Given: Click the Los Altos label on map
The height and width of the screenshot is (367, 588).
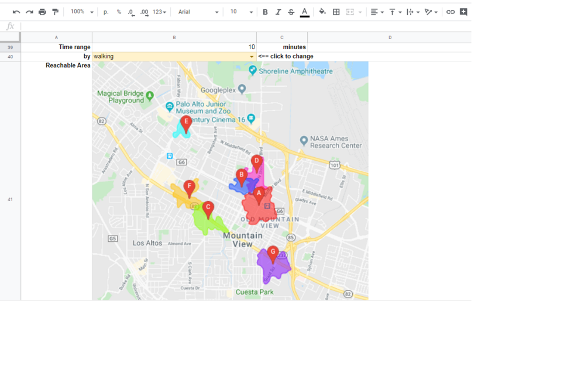Looking at the screenshot, I should [147, 243].
